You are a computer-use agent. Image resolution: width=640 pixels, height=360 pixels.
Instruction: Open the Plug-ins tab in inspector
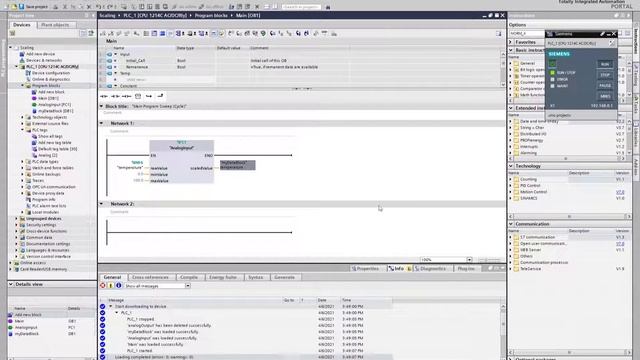coord(466,269)
